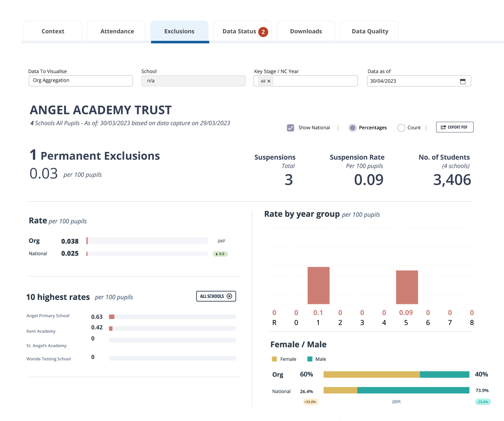Select the Exclusions tab
Screen dimensions: 504x421
click(x=179, y=31)
